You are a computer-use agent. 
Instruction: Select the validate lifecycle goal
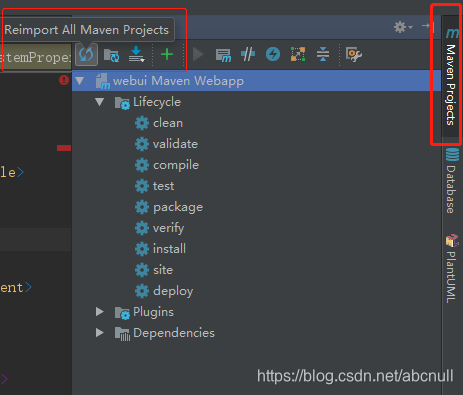[166, 144]
